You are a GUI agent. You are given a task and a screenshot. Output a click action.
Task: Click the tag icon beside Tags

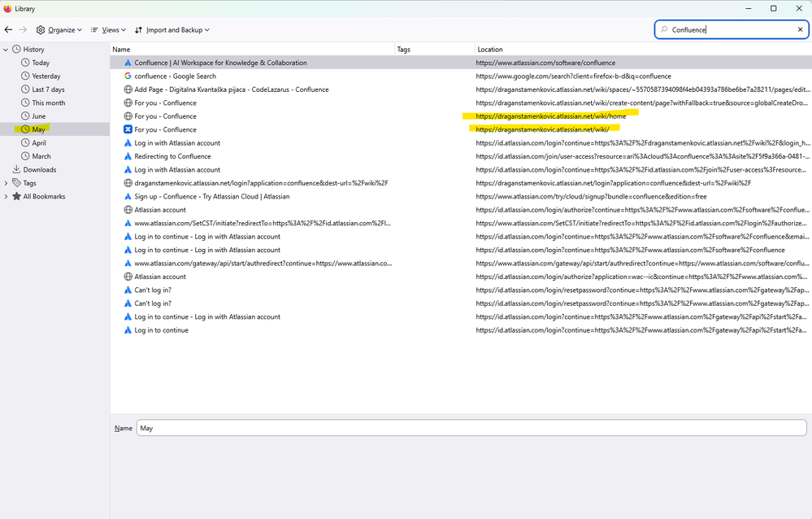16,182
